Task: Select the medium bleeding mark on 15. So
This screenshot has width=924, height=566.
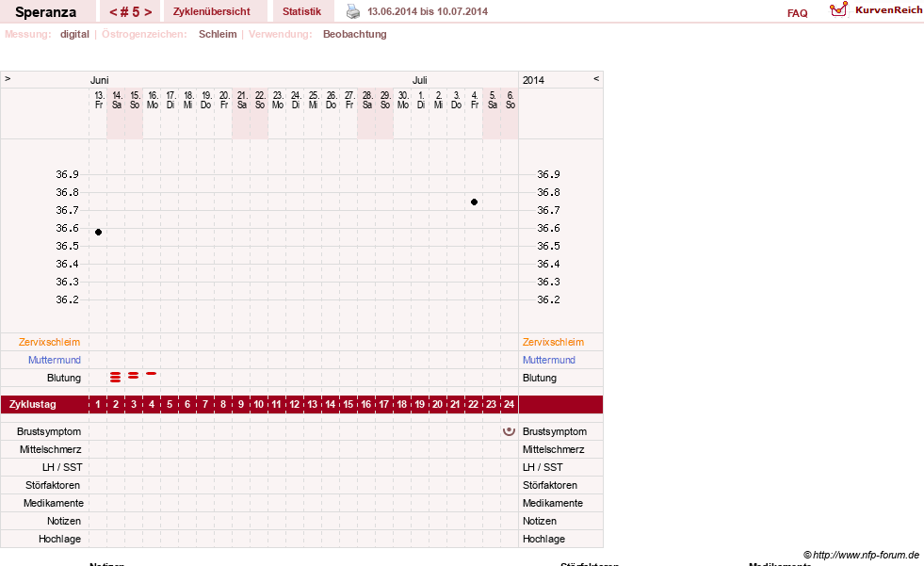Action: tap(134, 375)
